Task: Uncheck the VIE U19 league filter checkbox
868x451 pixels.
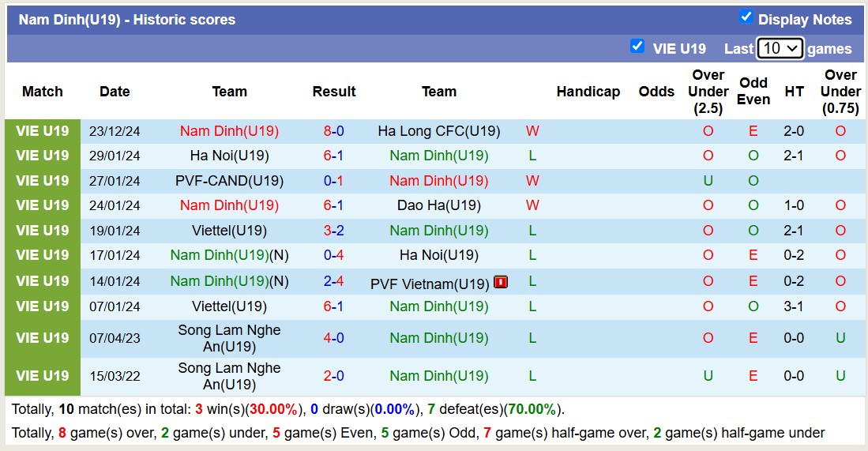Action: click(x=637, y=47)
